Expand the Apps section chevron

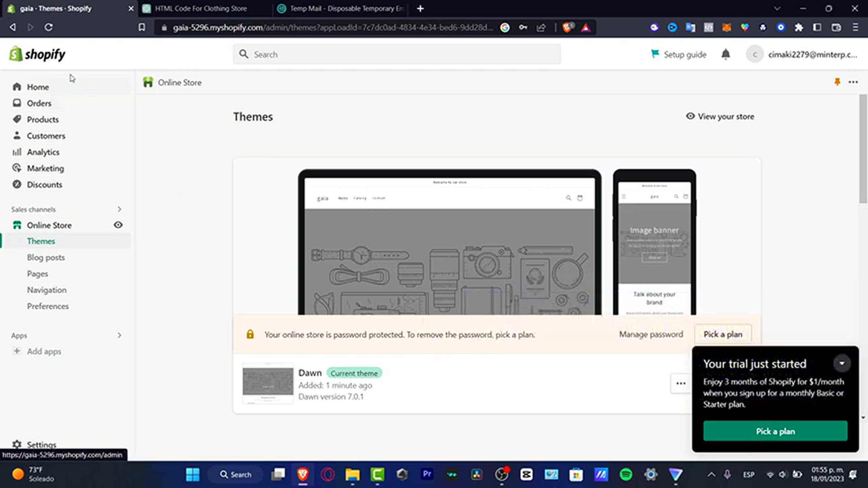(119, 335)
